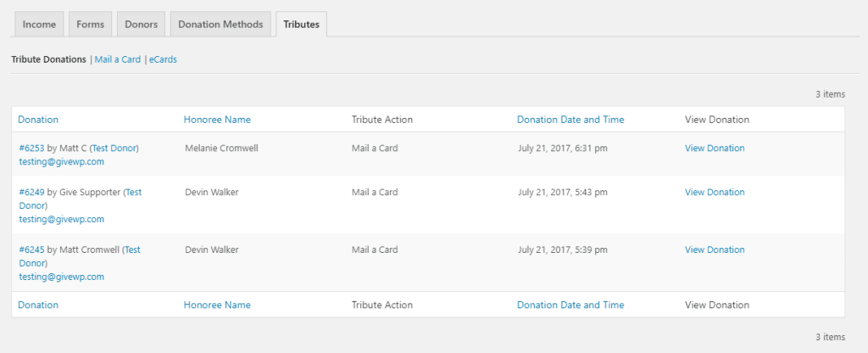Click testing@givewp.com email for donation #6249
The image size is (868, 353).
coord(61,219)
